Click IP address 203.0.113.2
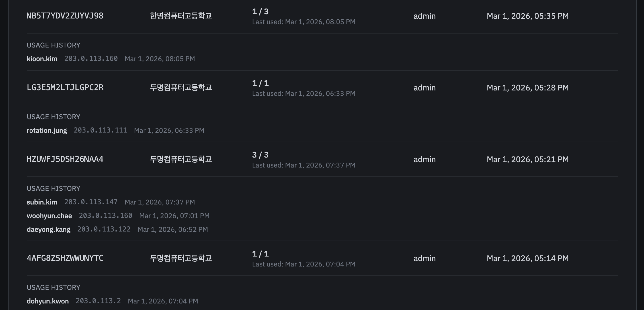 click(x=98, y=301)
